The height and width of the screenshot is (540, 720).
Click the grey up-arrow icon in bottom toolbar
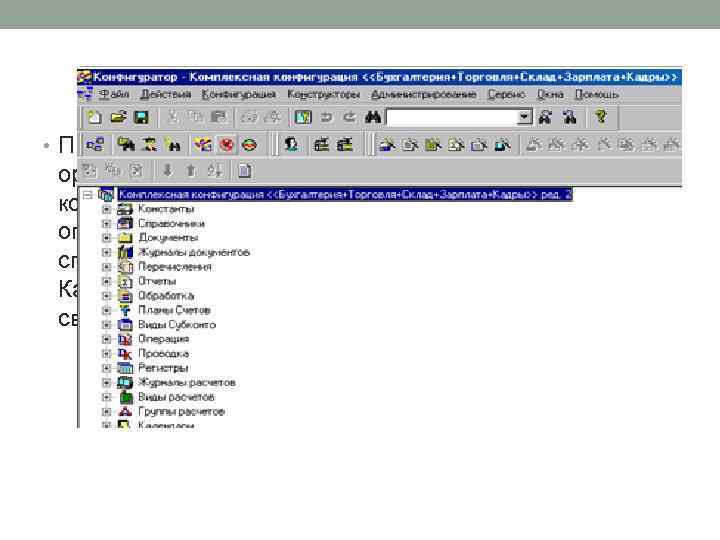191,171
